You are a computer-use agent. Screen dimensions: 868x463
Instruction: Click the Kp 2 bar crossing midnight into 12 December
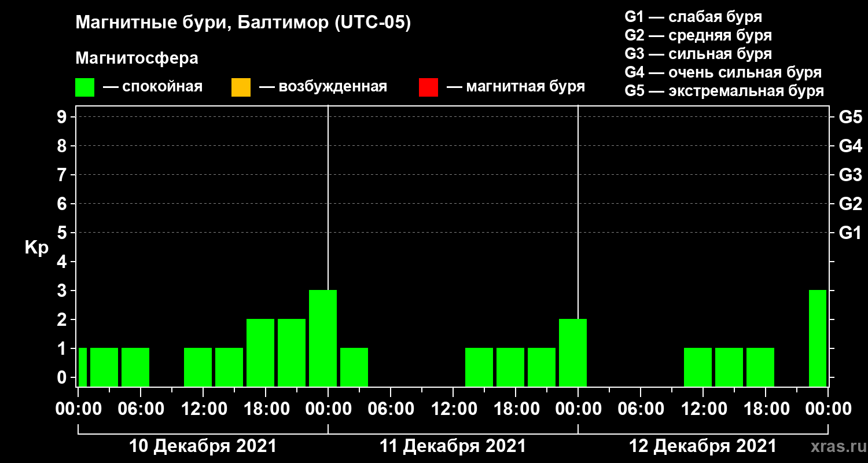573,352
